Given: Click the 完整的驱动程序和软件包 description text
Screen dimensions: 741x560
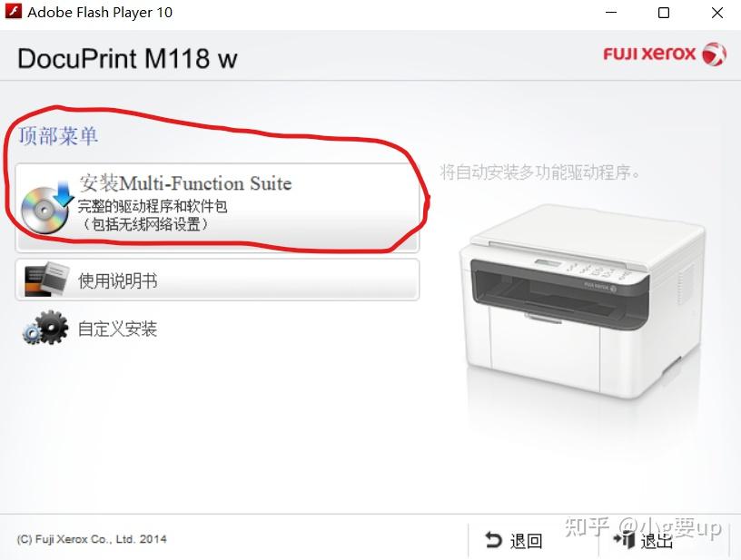Looking at the screenshot, I should pyautogui.click(x=153, y=206).
